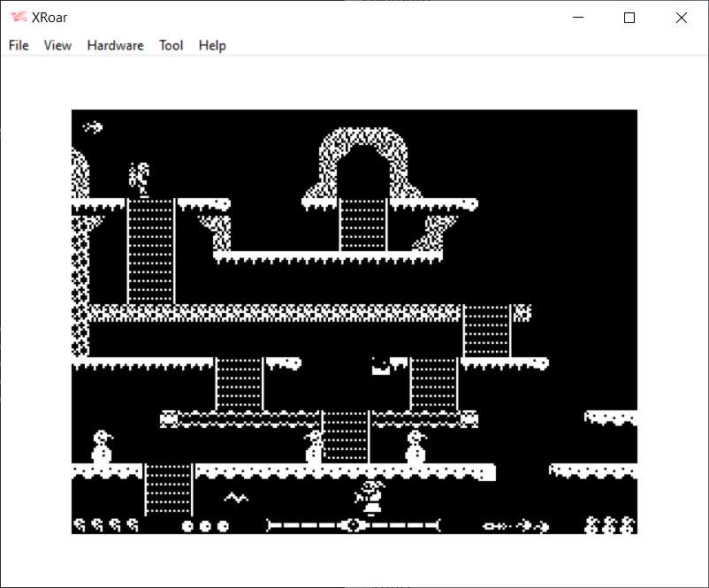
Task: Maximize the XRoar window
Action: pos(629,18)
